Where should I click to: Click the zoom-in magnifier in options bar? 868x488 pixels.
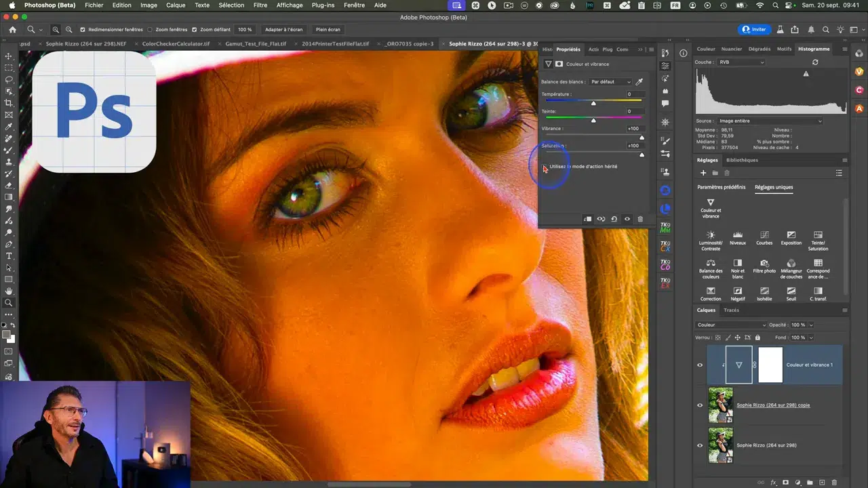[56, 30]
